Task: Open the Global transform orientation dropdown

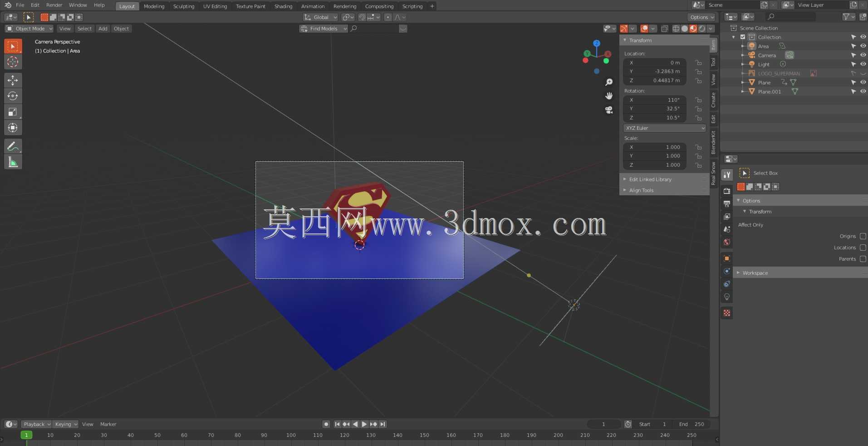Action: tap(320, 17)
